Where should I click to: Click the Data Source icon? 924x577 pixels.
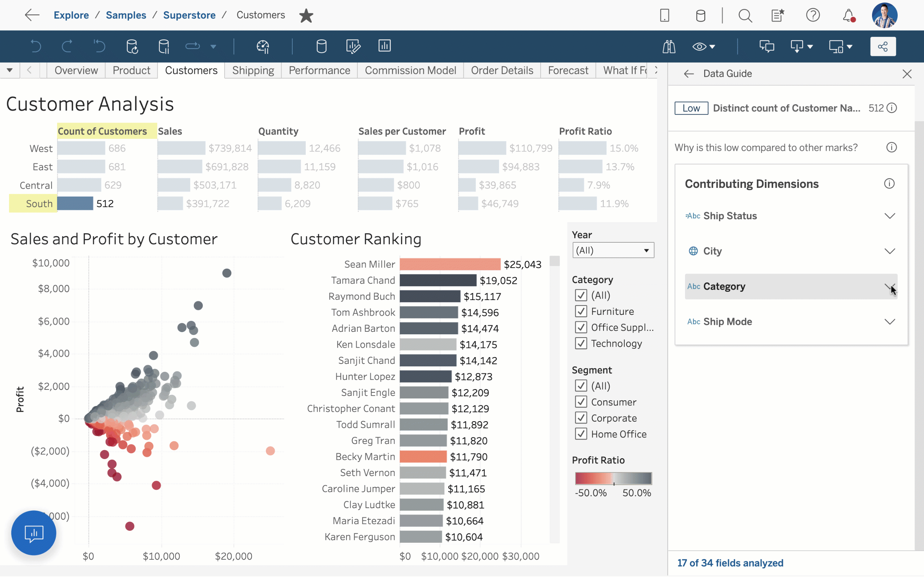[x=321, y=46]
